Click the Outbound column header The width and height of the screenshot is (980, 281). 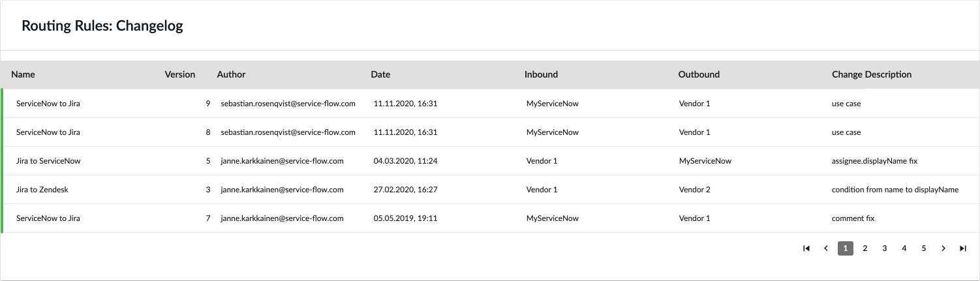699,74
